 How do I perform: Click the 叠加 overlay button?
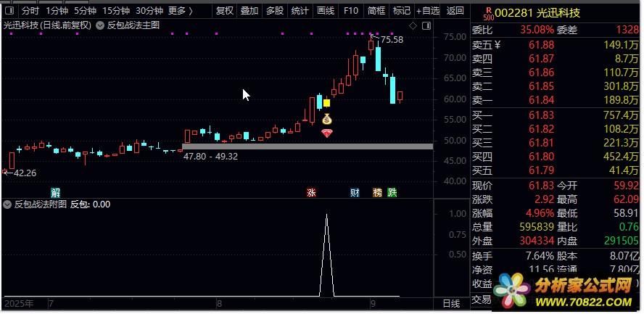(249, 11)
